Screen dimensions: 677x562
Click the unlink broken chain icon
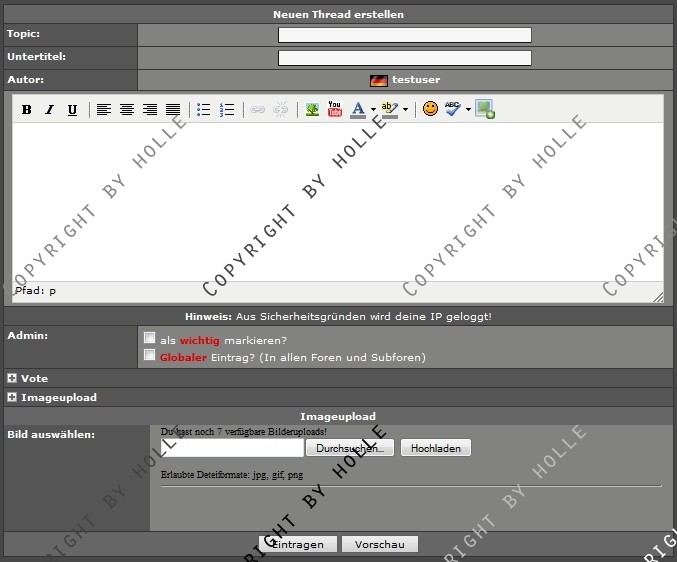pos(281,110)
